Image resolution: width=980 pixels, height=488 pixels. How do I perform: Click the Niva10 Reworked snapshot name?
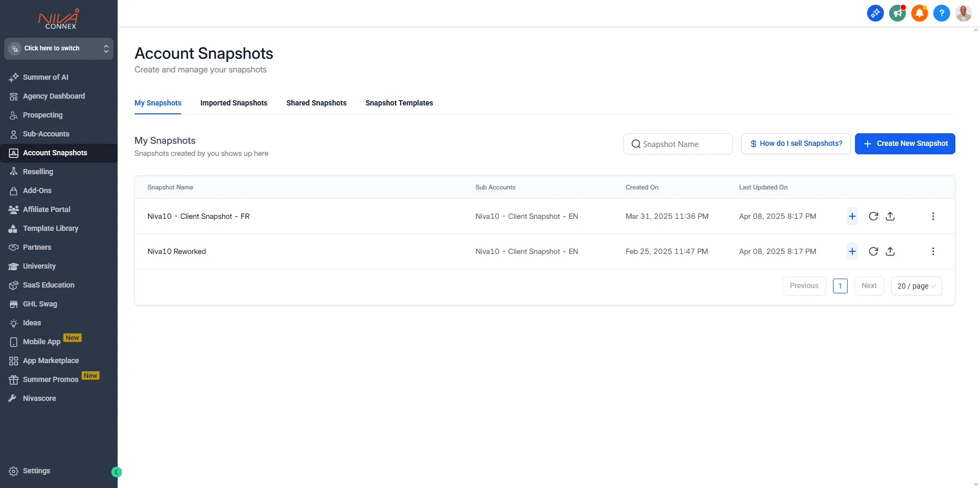[176, 251]
